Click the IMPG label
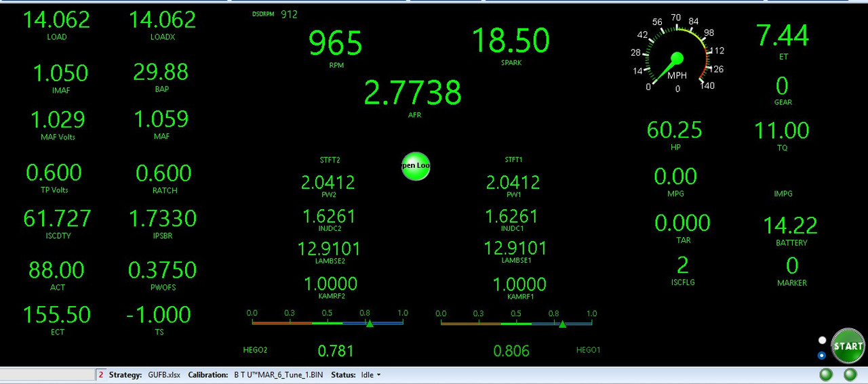868x384 pixels. (x=783, y=194)
